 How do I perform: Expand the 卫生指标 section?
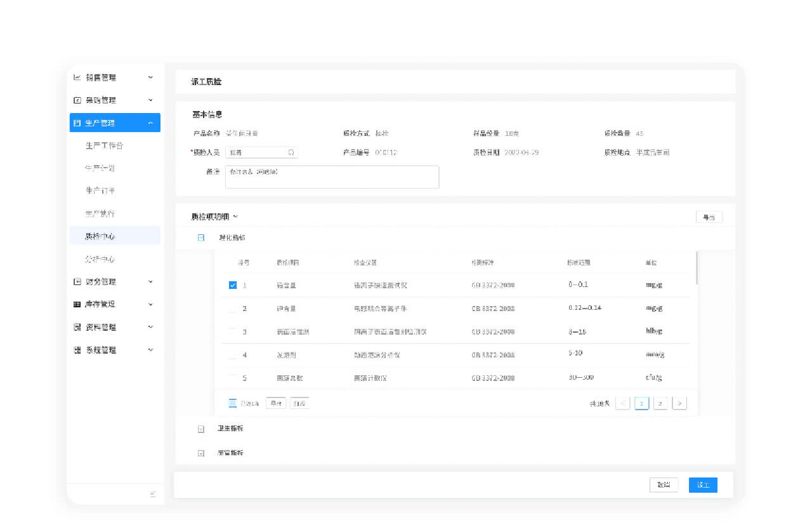(201, 429)
